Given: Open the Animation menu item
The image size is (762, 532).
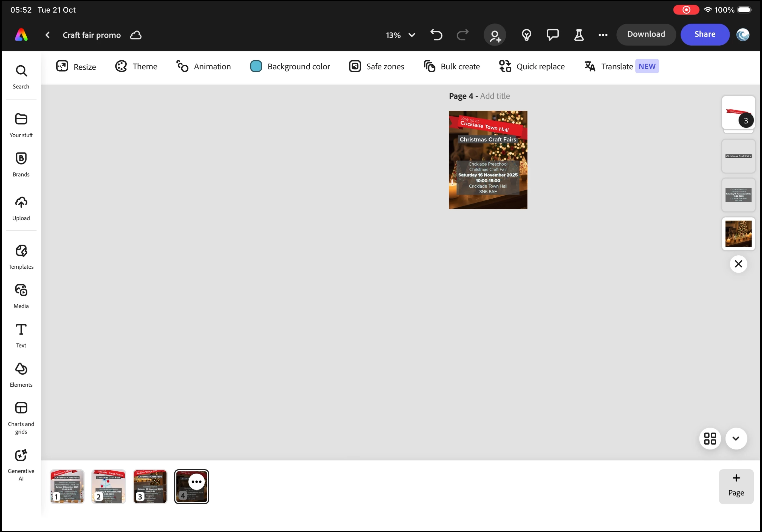Looking at the screenshot, I should click(204, 66).
